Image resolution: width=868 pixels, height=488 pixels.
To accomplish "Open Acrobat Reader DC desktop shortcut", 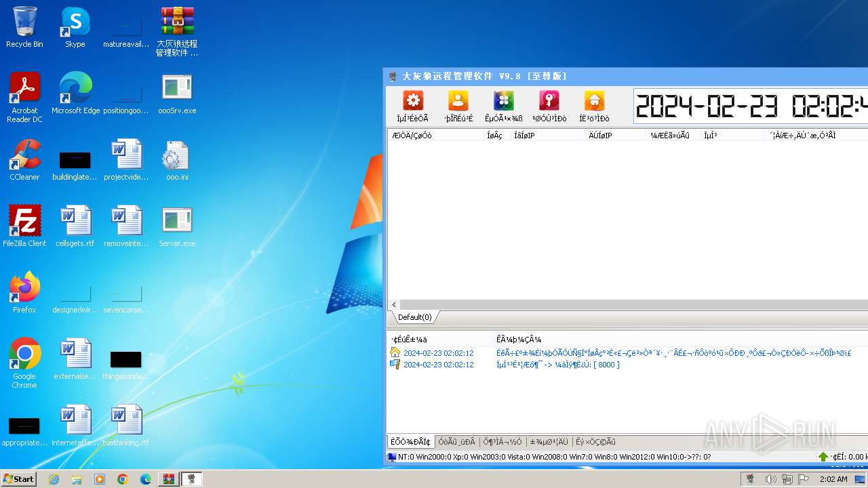I will coord(24,98).
